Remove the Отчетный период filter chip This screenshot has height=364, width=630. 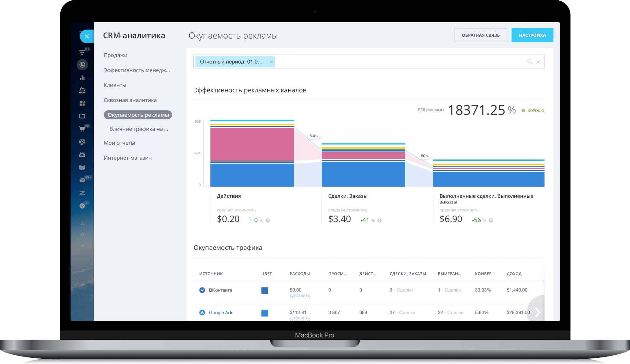point(271,62)
